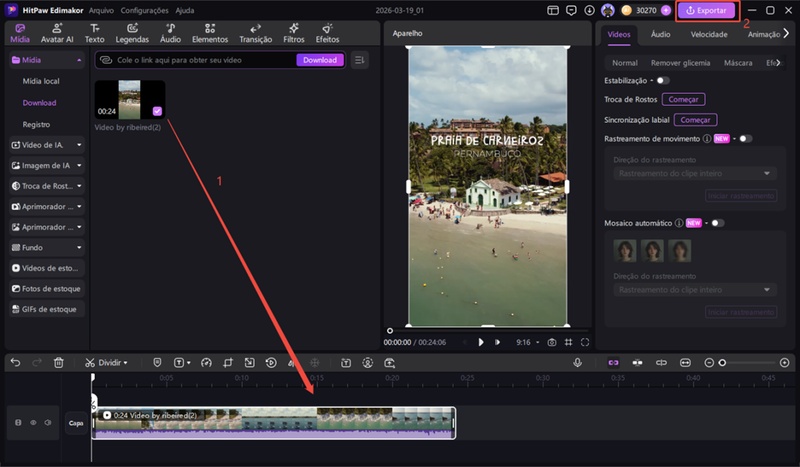Select the Máscara sub-tab
Viewport: 800px width, 467px height.
coord(738,63)
